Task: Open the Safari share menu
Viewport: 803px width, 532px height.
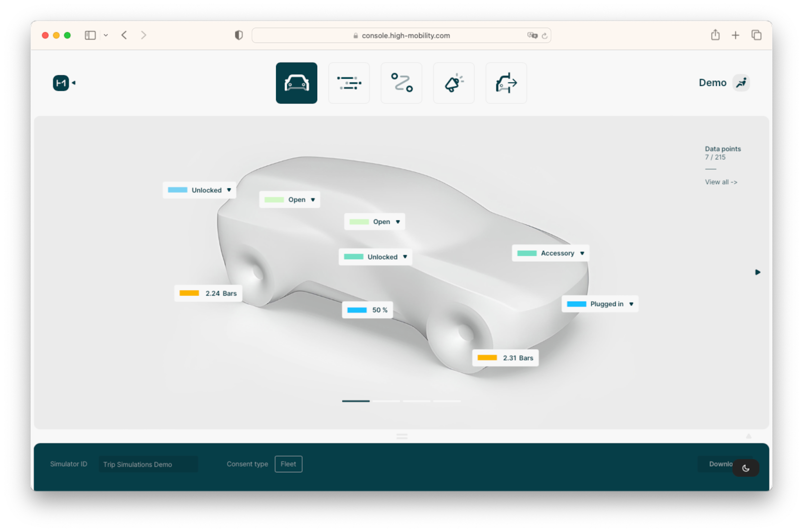Action: (715, 35)
